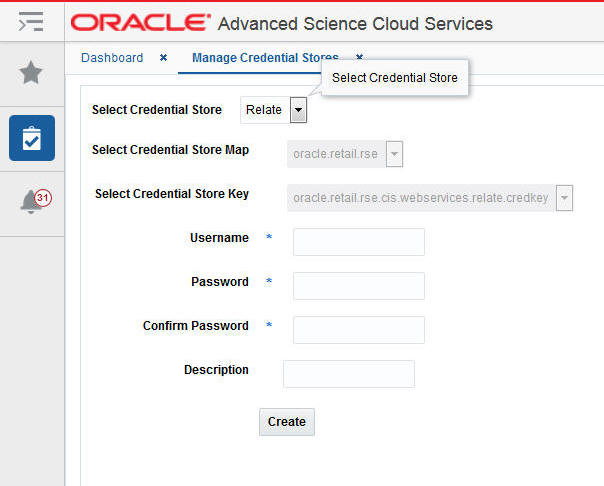Click the Oracle logo
This screenshot has width=604, height=486.
pos(141,23)
